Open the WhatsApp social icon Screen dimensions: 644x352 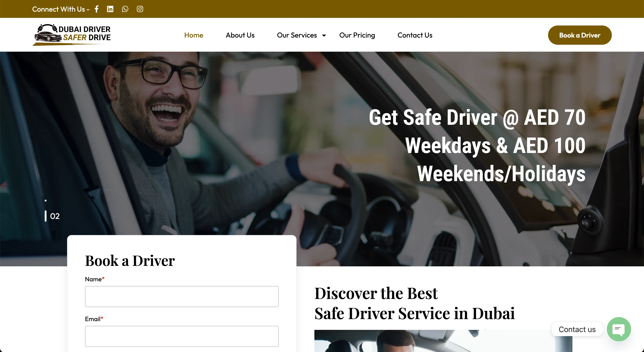point(125,9)
